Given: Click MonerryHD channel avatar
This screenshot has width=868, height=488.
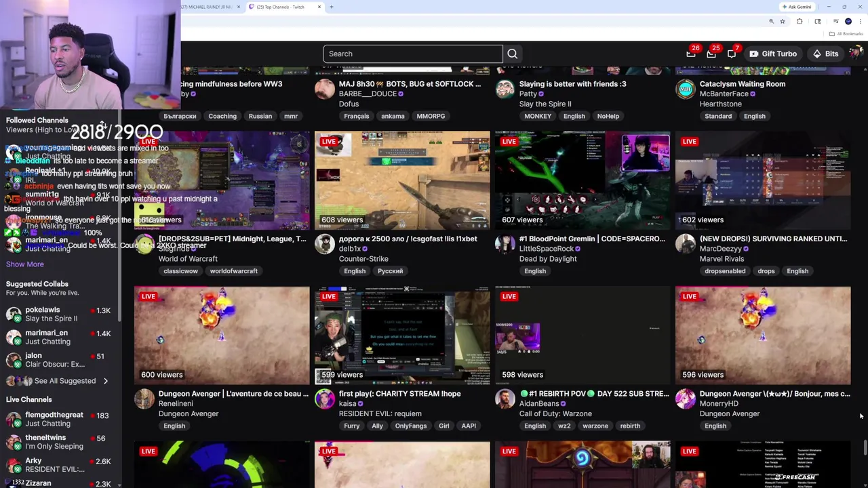Looking at the screenshot, I should coord(686,399).
